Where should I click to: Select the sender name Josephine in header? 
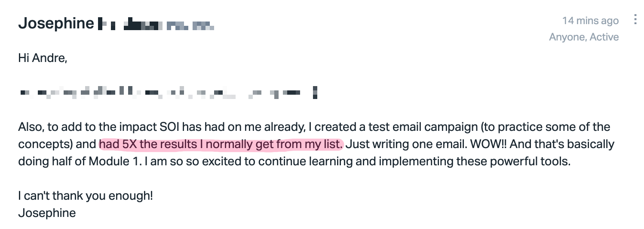[56, 24]
